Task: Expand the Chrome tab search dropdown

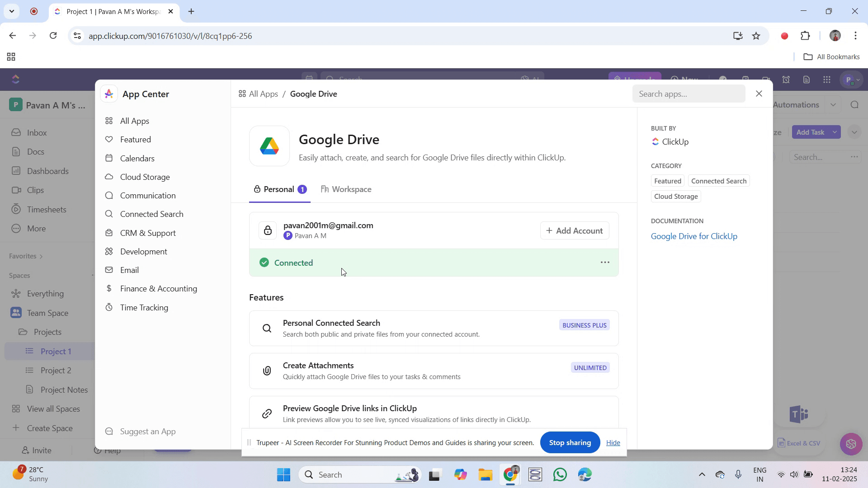Action: click(x=12, y=11)
